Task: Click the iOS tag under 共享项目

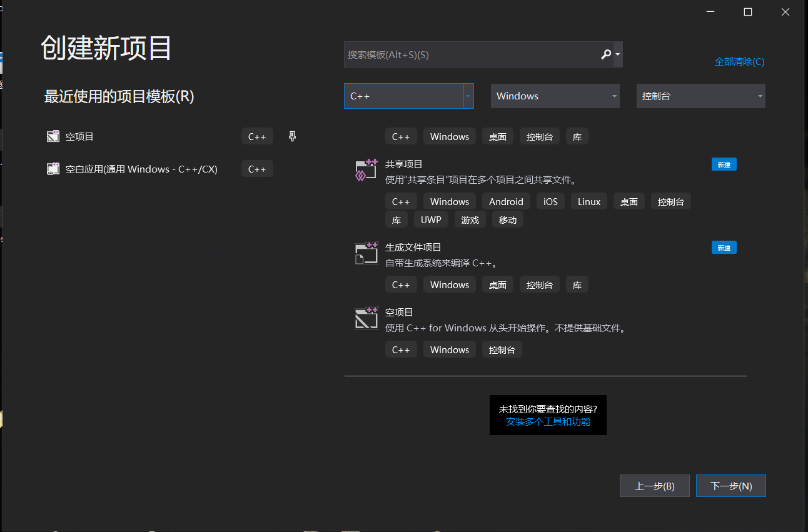Action: click(550, 201)
